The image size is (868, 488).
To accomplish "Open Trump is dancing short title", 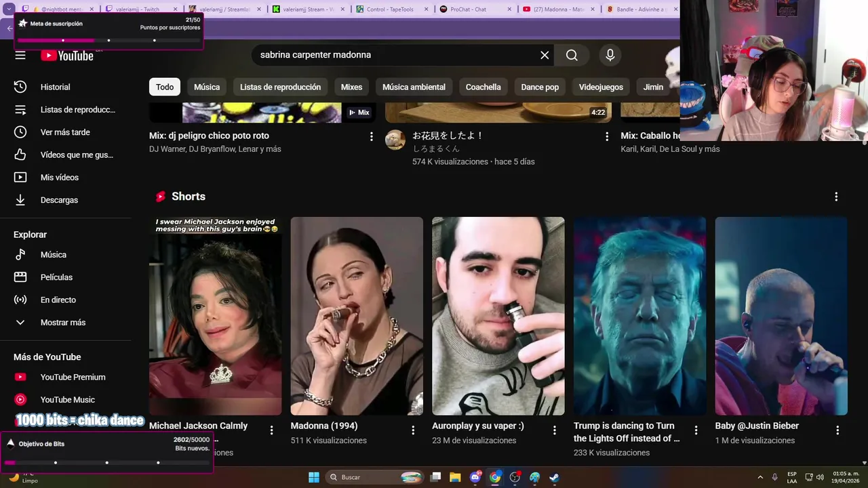I will click(x=627, y=432).
